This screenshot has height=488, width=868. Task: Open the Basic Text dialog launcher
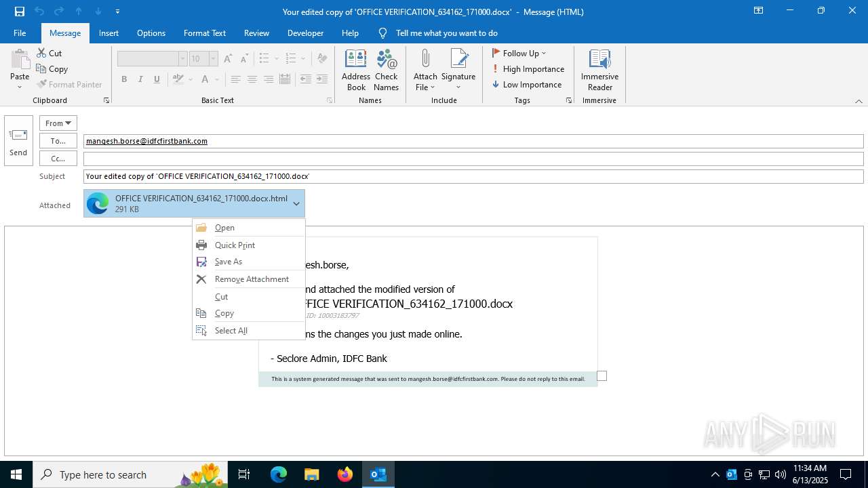click(x=330, y=100)
